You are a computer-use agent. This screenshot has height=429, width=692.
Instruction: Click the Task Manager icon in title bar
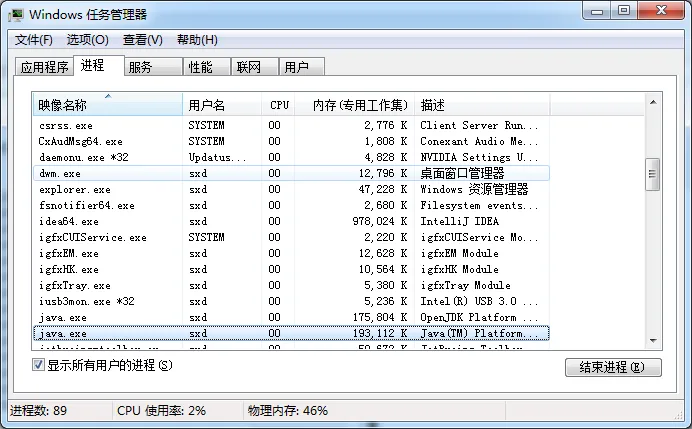point(17,13)
